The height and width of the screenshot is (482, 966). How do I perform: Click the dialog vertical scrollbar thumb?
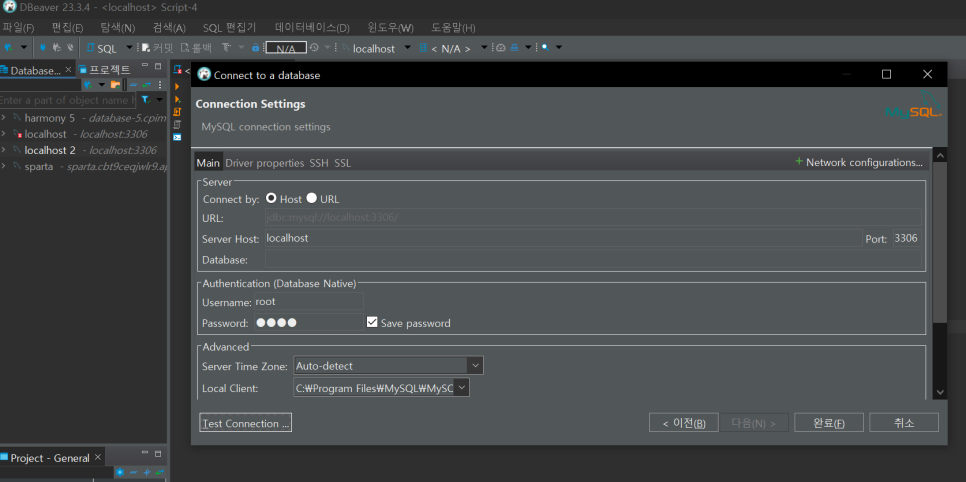(940, 240)
